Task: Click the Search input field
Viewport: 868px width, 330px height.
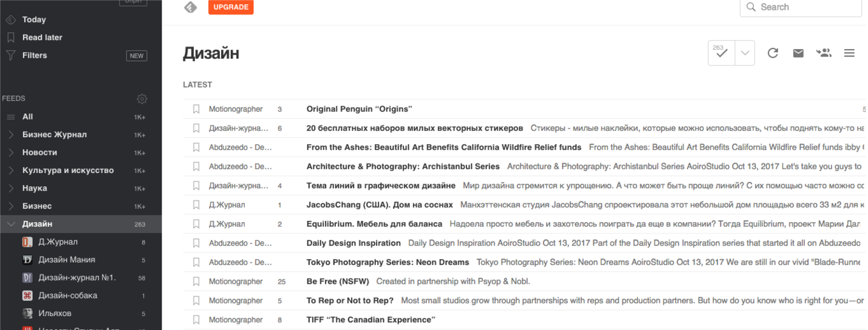Action: pyautogui.click(x=801, y=7)
